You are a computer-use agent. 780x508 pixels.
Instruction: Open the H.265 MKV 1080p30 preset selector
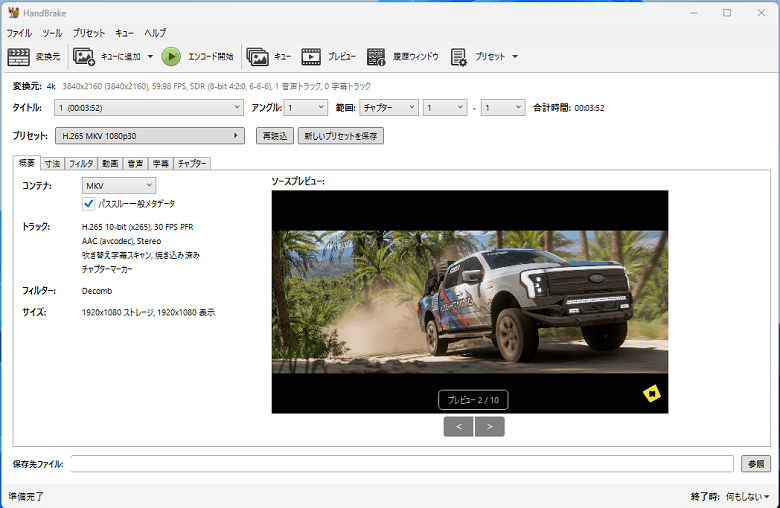[x=150, y=136]
